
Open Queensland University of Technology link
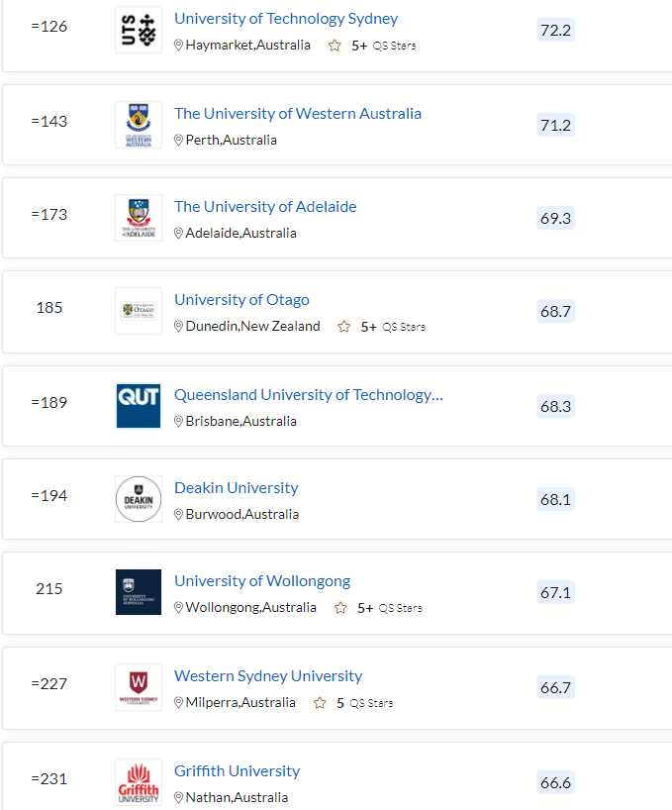[309, 395]
